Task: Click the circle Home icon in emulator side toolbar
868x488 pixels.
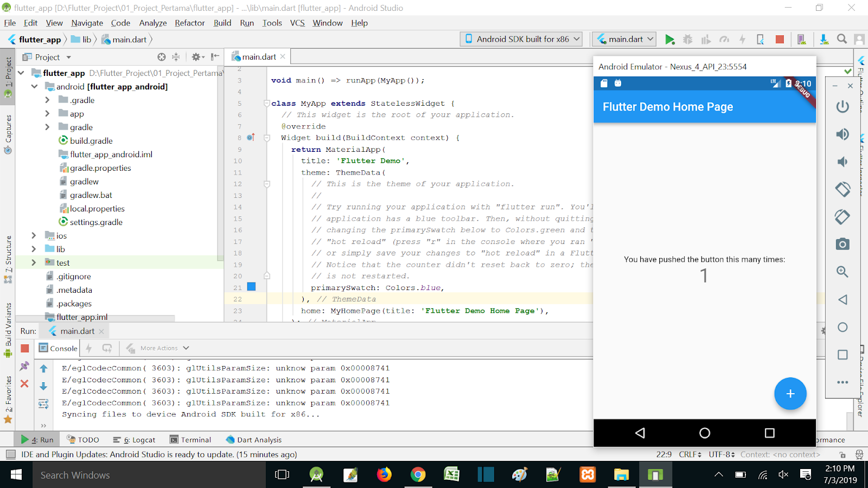Action: pos(843,327)
